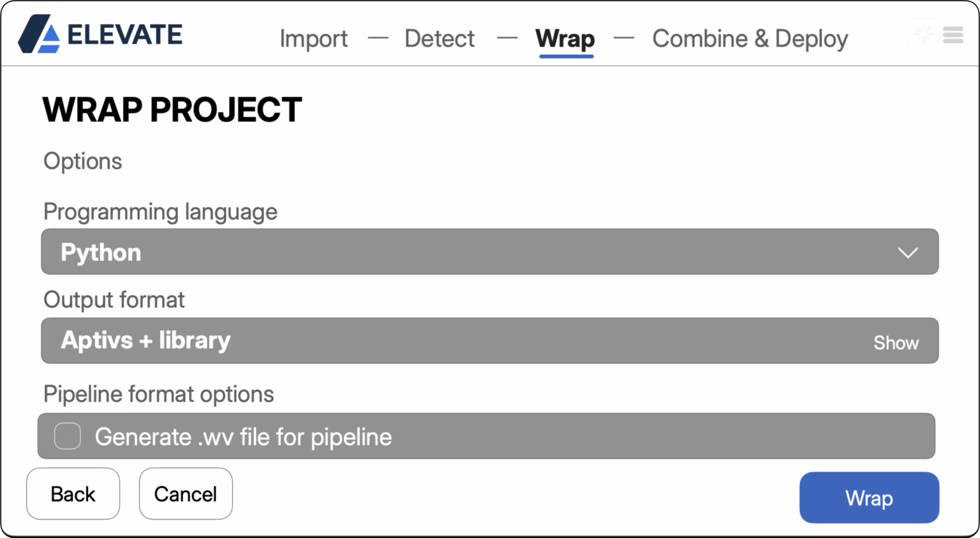
Task: Click Show in the Output format field
Action: point(896,343)
